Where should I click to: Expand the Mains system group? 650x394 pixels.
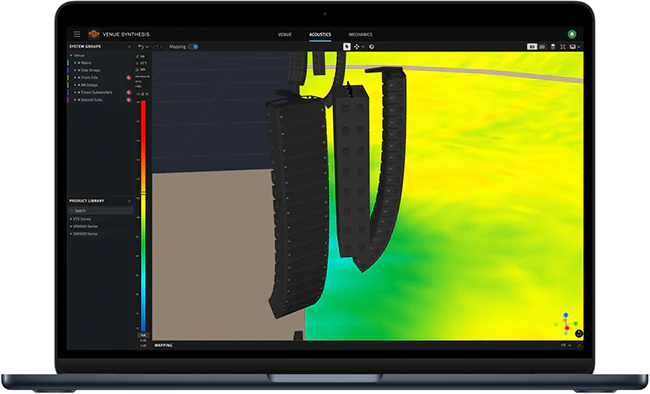point(75,63)
